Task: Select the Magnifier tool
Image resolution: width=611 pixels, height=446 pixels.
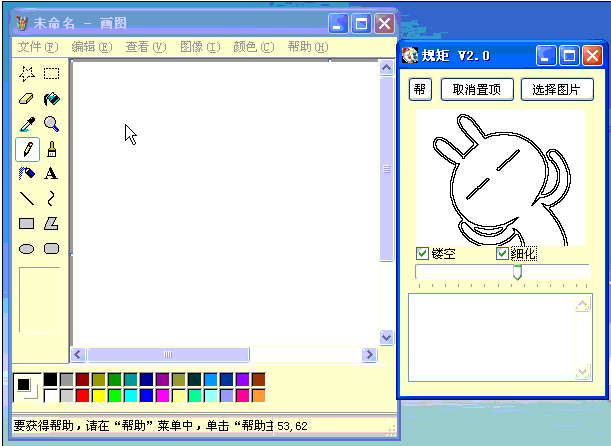Action: 51,124
